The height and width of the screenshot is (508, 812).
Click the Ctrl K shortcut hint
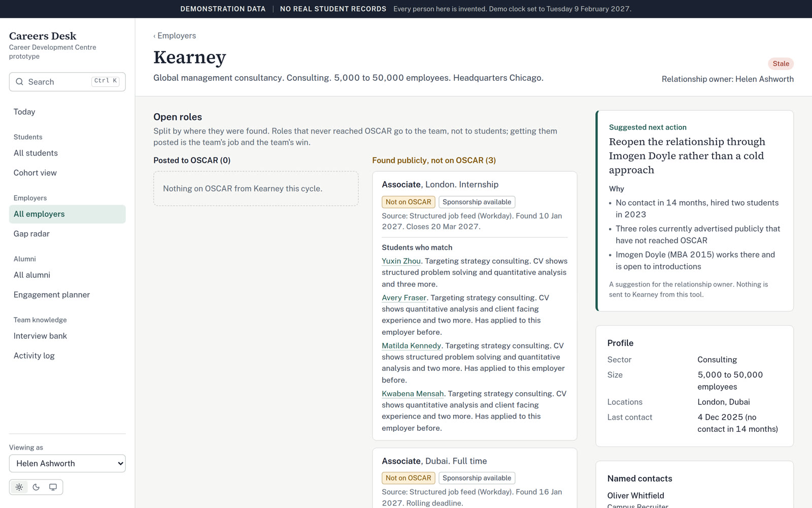coord(106,81)
